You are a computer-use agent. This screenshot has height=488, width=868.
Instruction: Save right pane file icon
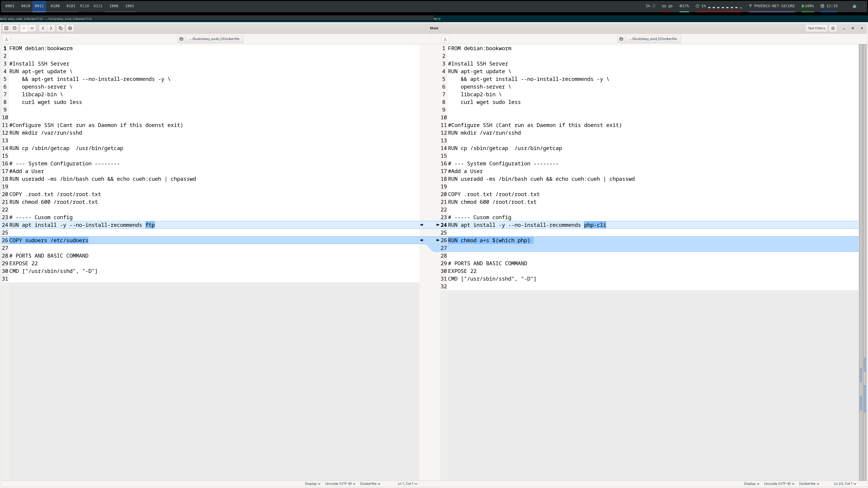445,39
